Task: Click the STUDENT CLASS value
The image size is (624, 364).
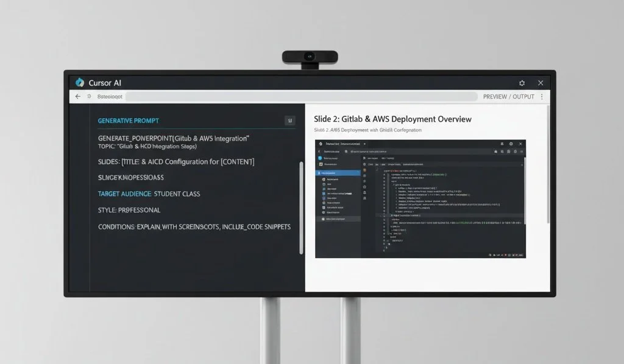Action: (x=177, y=194)
